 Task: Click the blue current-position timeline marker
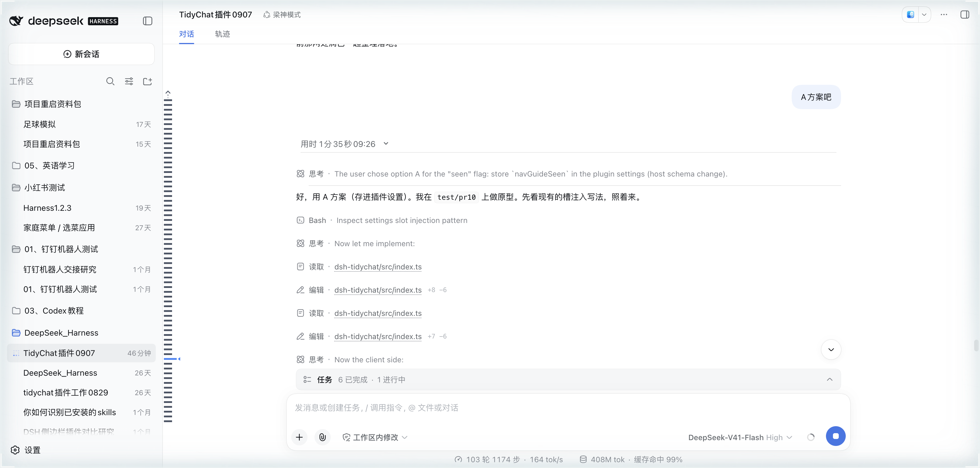[171, 359]
